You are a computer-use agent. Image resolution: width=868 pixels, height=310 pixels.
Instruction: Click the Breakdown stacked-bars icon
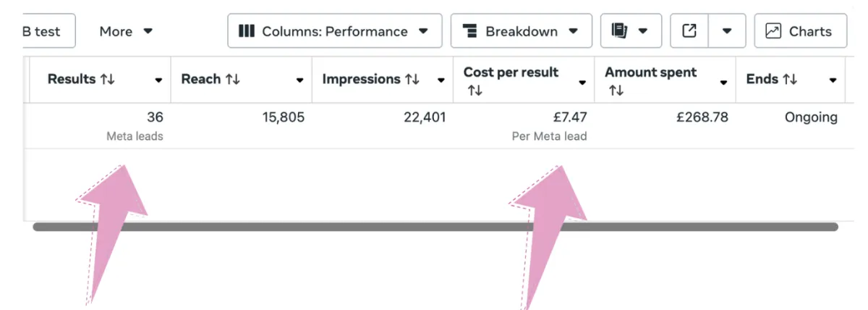coord(470,31)
